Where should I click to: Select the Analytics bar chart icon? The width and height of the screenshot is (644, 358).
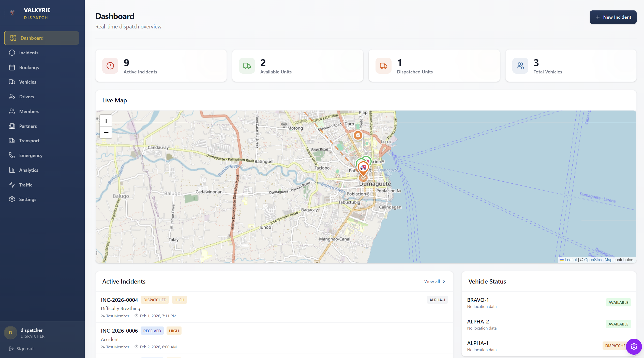12,170
